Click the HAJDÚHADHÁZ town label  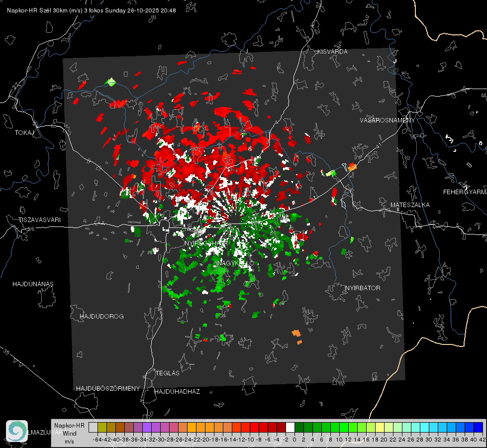[x=177, y=392]
